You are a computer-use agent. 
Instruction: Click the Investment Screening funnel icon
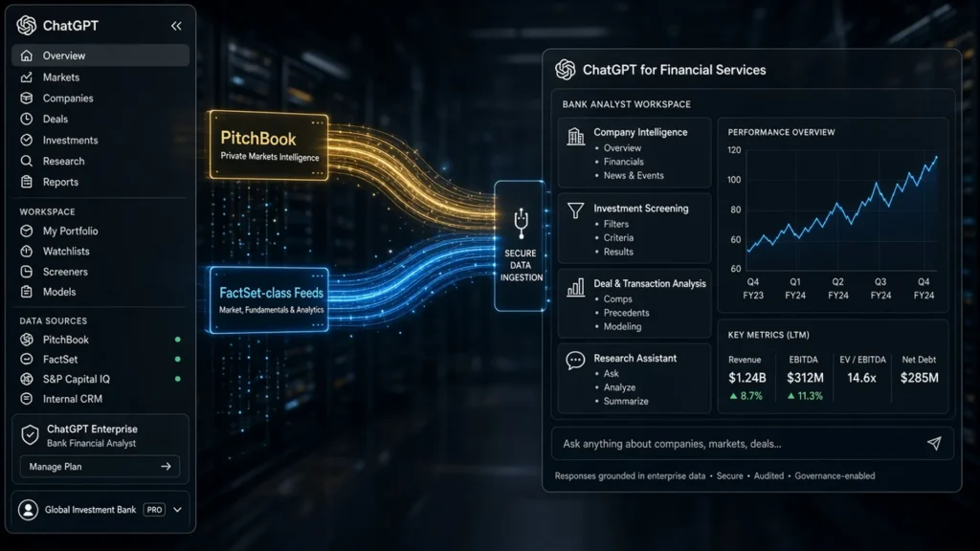pos(575,210)
